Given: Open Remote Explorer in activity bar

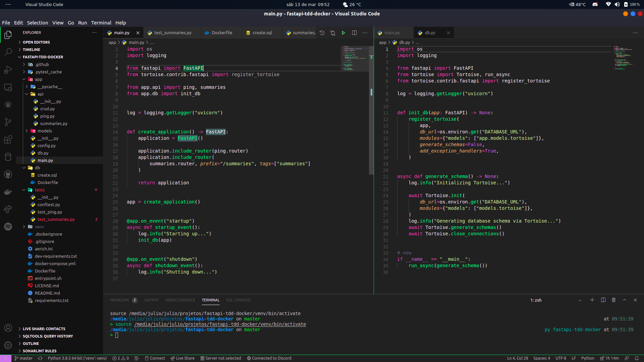Looking at the screenshot, I should coord(8,87).
